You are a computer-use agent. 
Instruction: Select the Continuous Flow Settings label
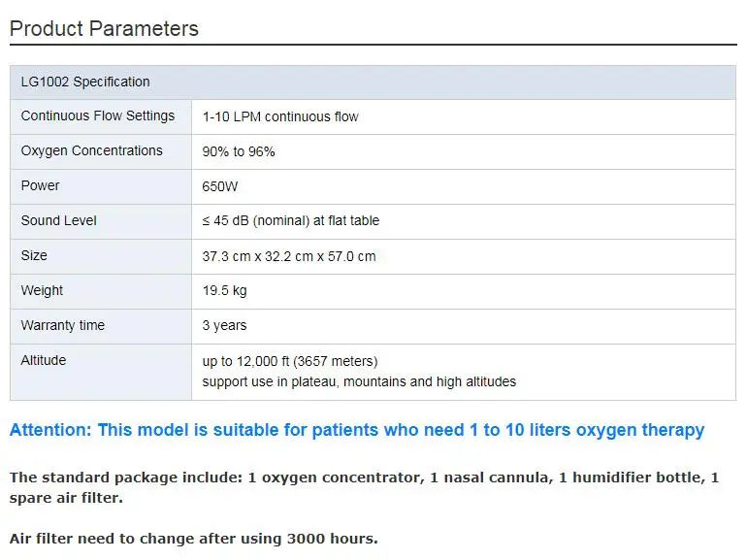[98, 116]
